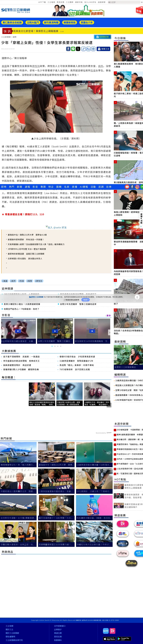
Task: Print the article using printer icon
Action: pos(93,49)
